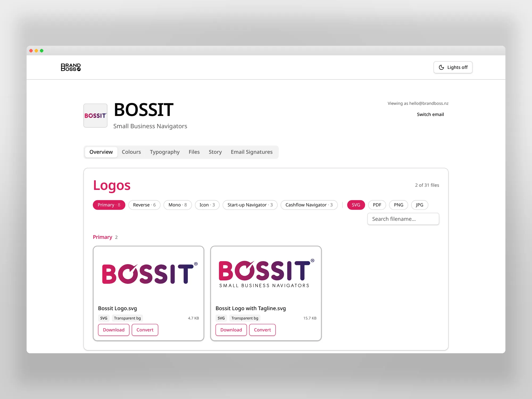Download Bossit Logo with Tagline.svg
The image size is (532, 399).
(231, 330)
